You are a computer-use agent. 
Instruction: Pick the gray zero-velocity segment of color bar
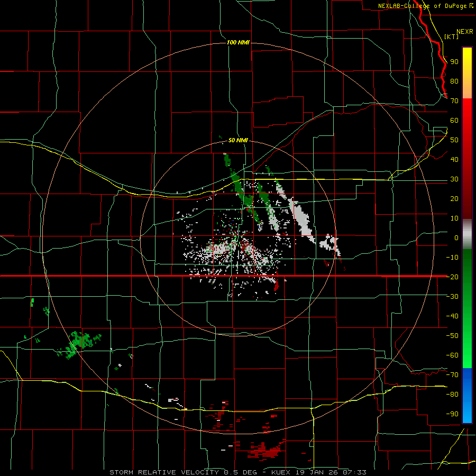(467, 234)
